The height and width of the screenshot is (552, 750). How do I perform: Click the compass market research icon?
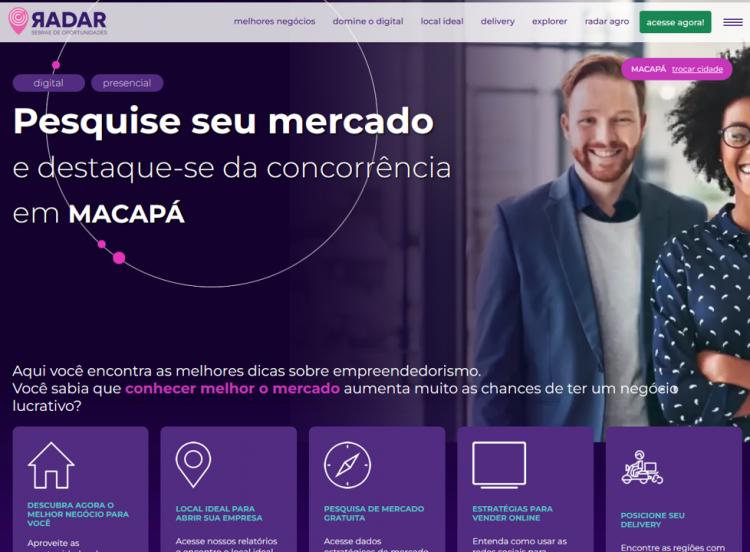[347, 465]
